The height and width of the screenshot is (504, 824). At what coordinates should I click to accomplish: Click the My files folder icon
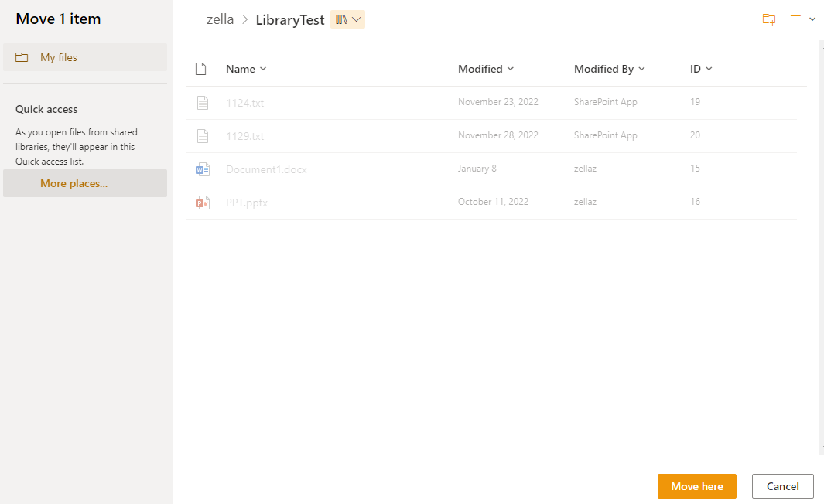[22, 57]
